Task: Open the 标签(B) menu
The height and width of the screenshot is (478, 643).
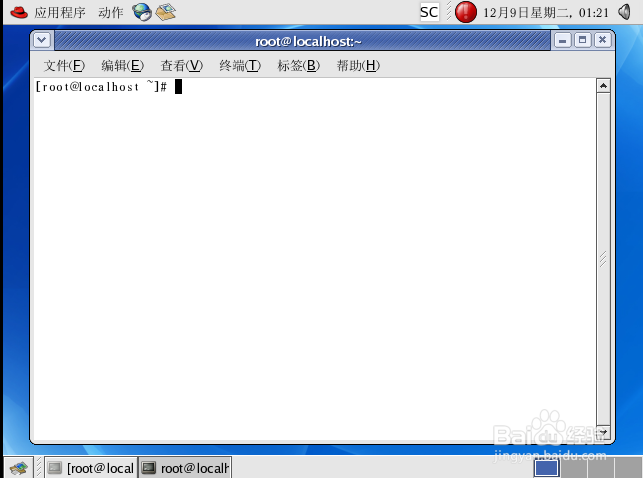Action: [x=299, y=66]
